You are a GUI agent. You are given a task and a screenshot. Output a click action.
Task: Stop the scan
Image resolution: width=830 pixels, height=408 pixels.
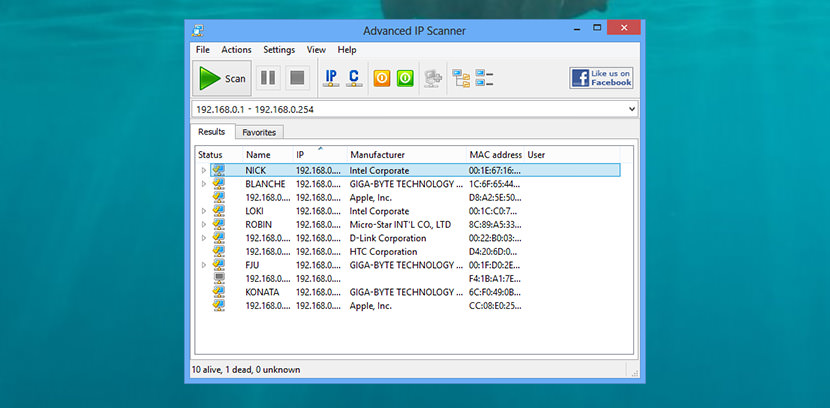(297, 78)
